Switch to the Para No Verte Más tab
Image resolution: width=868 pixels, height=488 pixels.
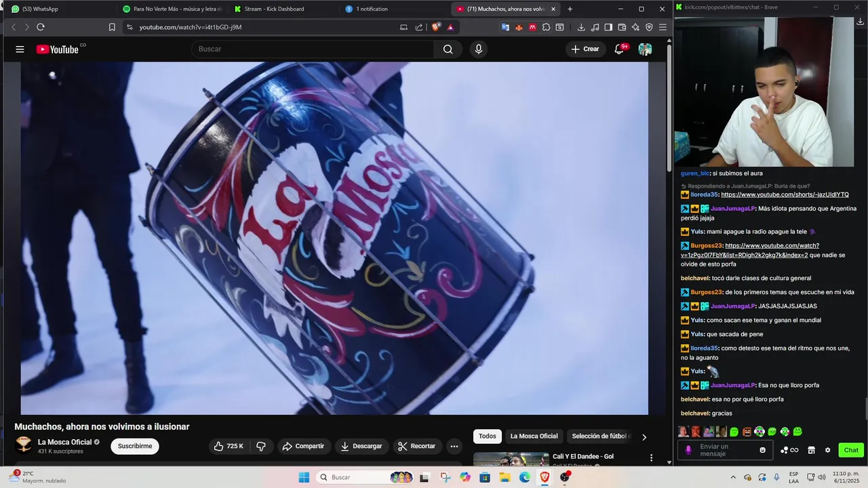(x=172, y=9)
